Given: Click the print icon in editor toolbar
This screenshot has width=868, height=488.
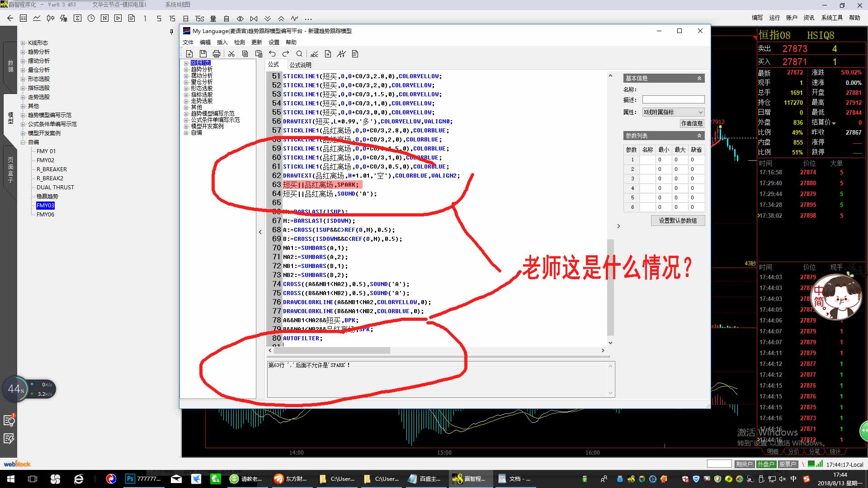Looking at the screenshot, I should click(x=217, y=54).
